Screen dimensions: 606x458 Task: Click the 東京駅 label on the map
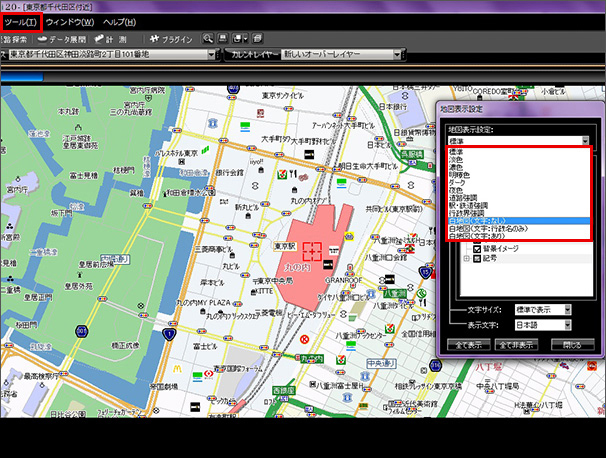(x=285, y=246)
